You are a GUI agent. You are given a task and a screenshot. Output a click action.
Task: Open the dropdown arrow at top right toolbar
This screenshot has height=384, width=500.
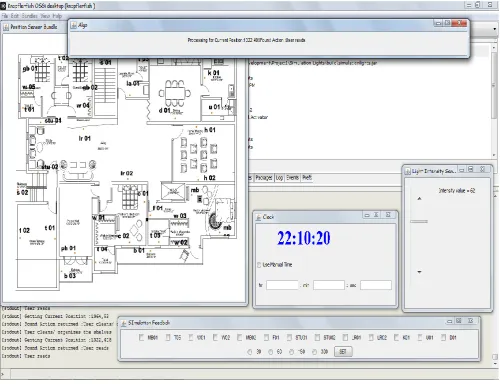(x=494, y=29)
